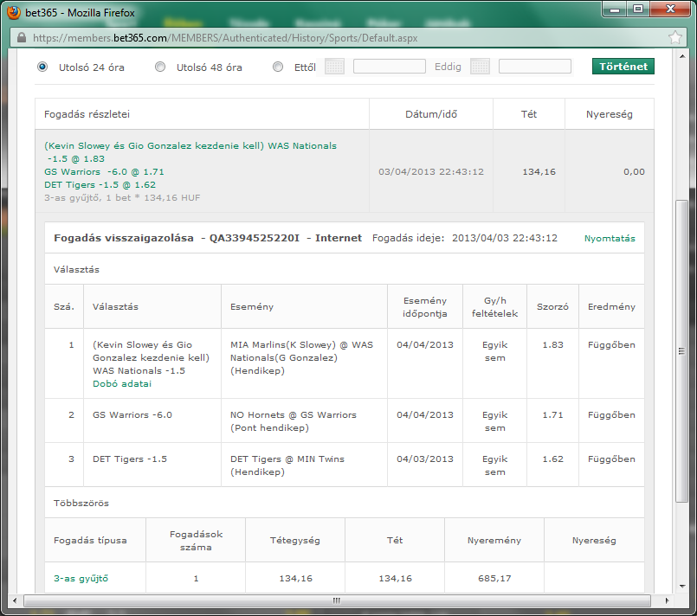Screen dimensions: 697x616
Task: Select the Ettől date range radio button
Action: click(278, 67)
